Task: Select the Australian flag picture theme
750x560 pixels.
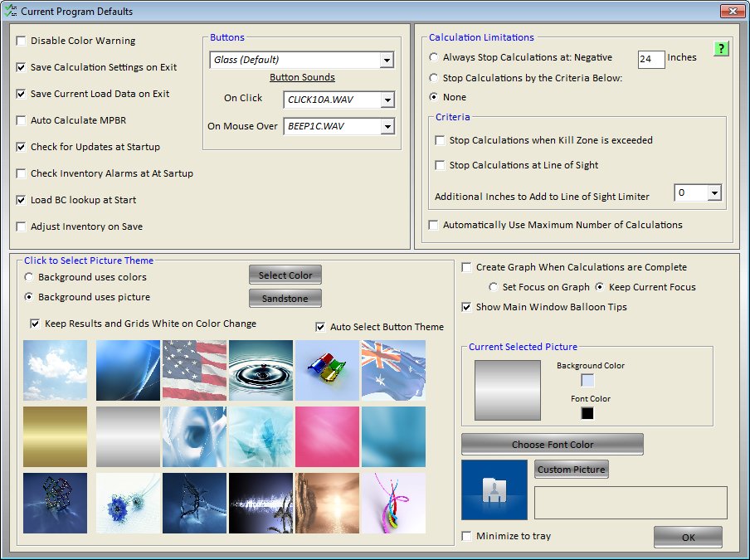Action: (x=393, y=370)
